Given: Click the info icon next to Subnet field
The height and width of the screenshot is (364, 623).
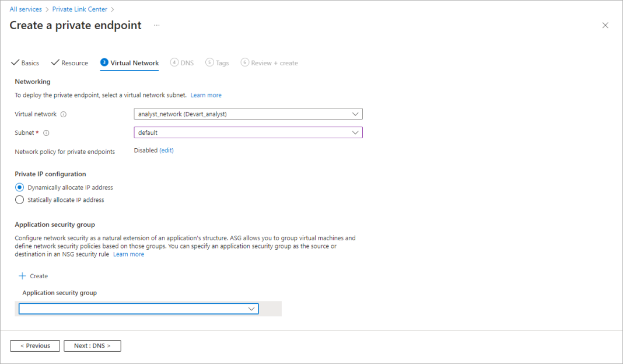Looking at the screenshot, I should (46, 132).
